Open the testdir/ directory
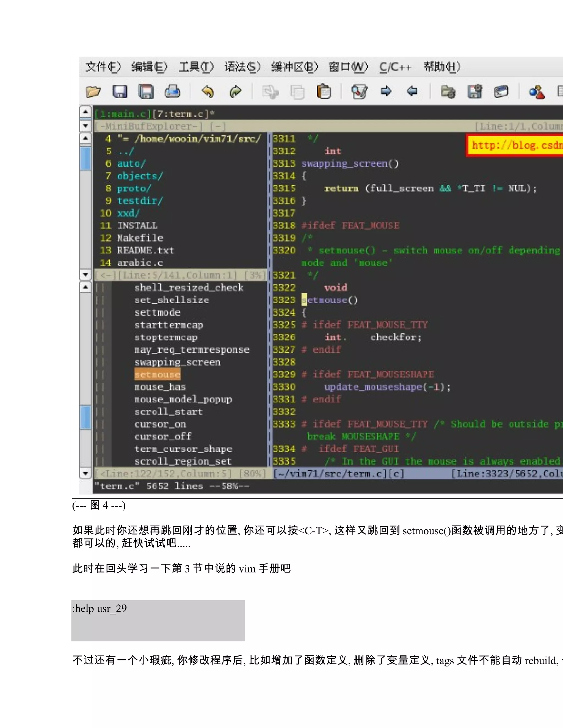563x728 pixels. click(140, 201)
